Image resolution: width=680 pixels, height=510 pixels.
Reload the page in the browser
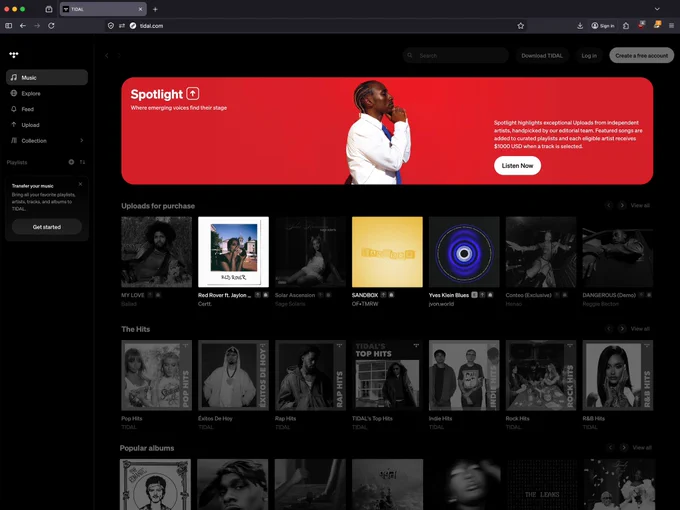[x=51, y=26]
